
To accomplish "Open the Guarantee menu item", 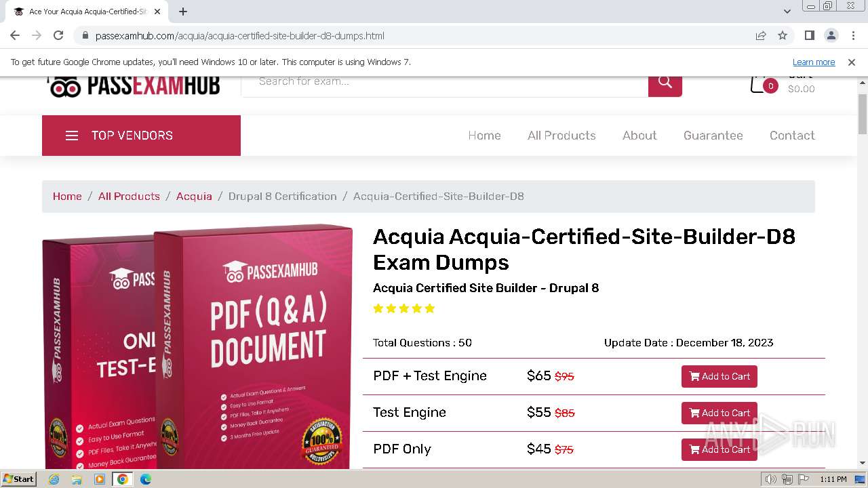I will tap(713, 136).
